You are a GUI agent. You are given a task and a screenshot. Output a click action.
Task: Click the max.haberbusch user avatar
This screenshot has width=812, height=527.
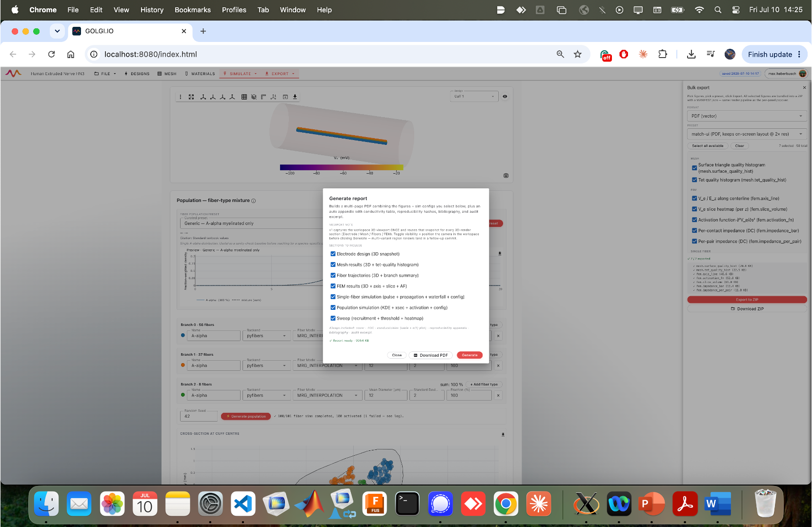pos(803,74)
